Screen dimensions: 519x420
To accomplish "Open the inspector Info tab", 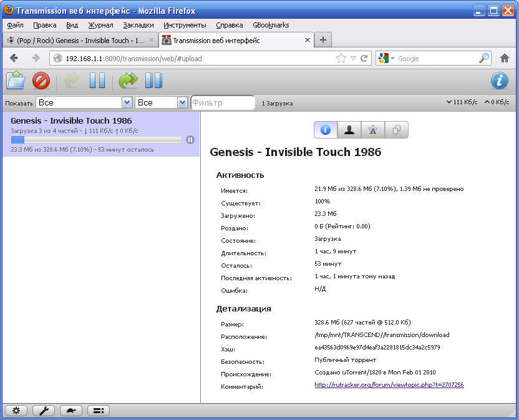I will 326,130.
